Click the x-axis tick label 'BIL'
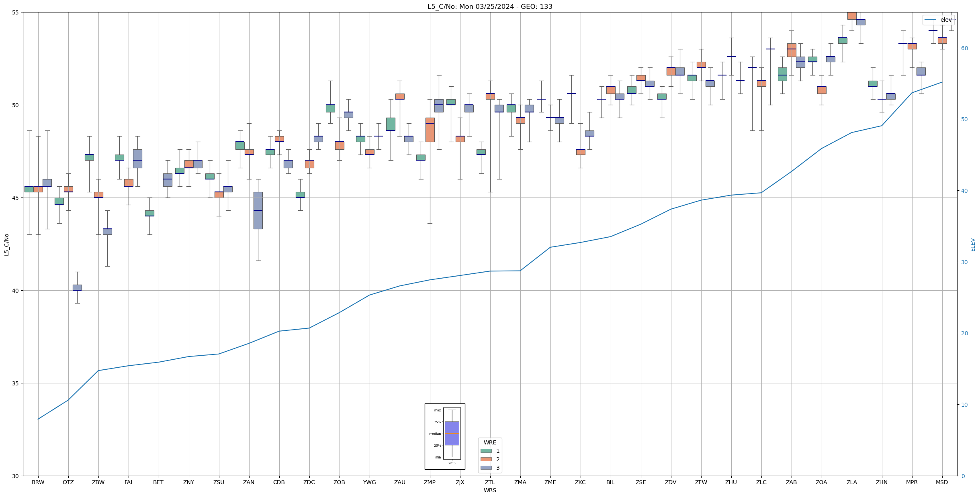 click(611, 482)
